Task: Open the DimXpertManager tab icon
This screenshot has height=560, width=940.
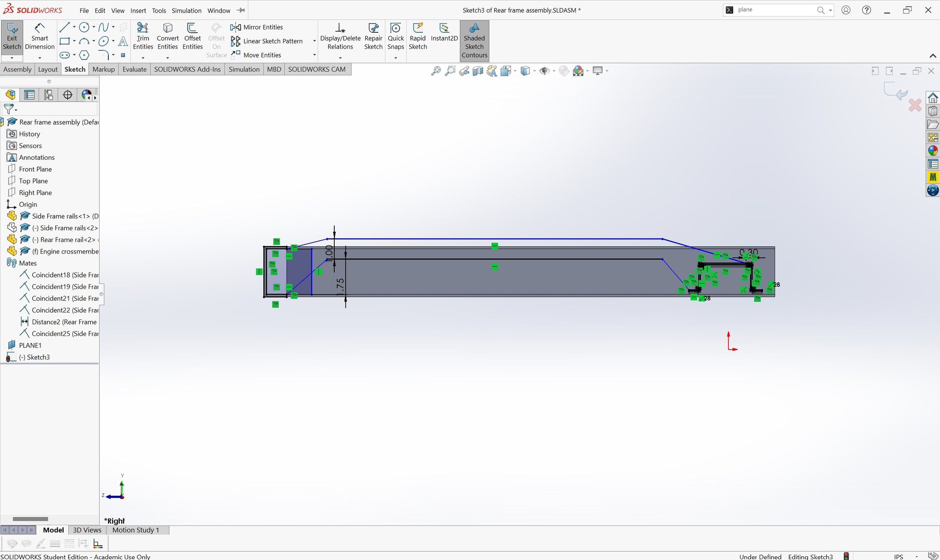Action: (x=68, y=95)
